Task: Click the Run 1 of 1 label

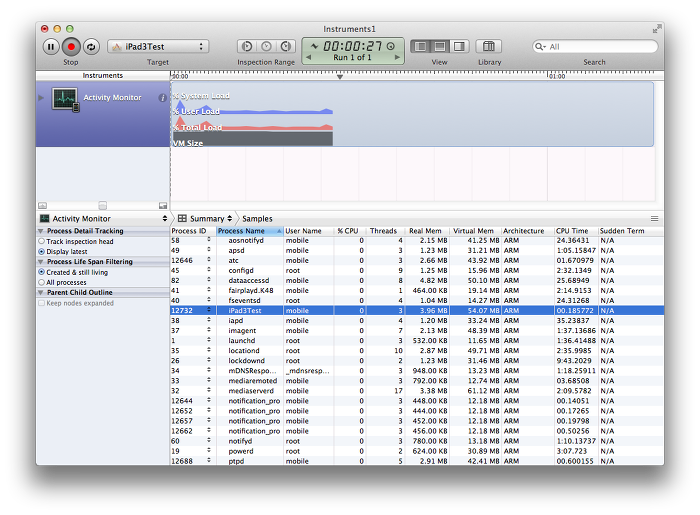Action: [x=352, y=58]
